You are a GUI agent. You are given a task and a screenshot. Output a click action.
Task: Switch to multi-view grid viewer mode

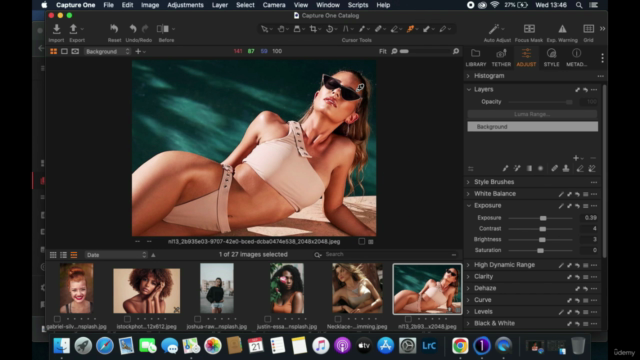[53, 51]
